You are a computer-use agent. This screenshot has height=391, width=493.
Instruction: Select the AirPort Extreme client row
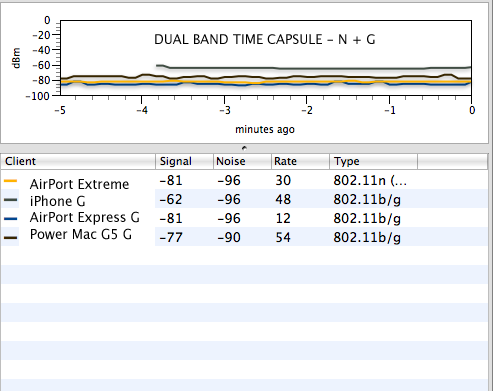point(244,180)
